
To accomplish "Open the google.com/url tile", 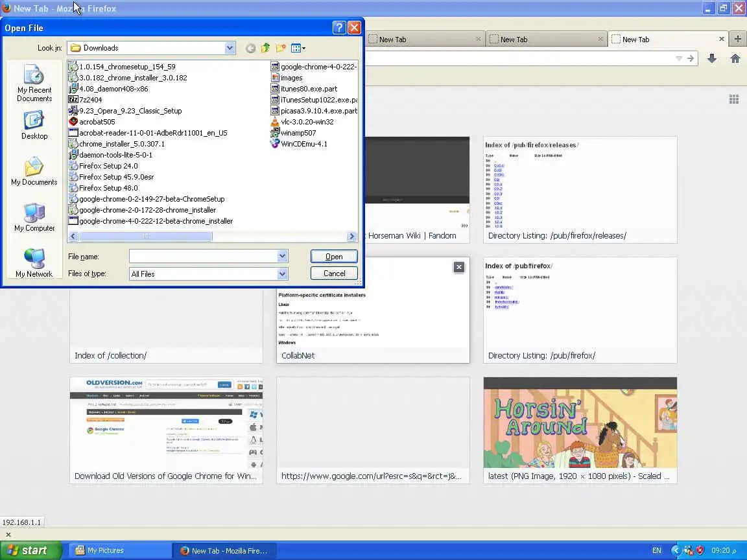I will (x=373, y=430).
